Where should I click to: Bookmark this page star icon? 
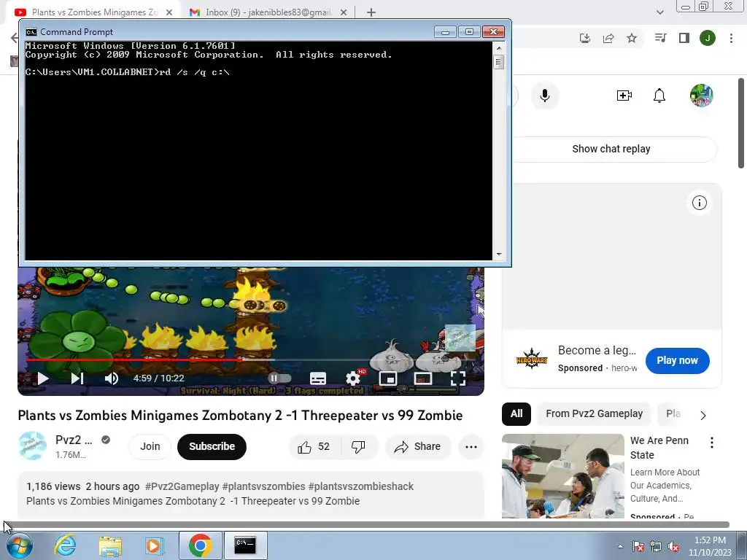[x=632, y=38]
